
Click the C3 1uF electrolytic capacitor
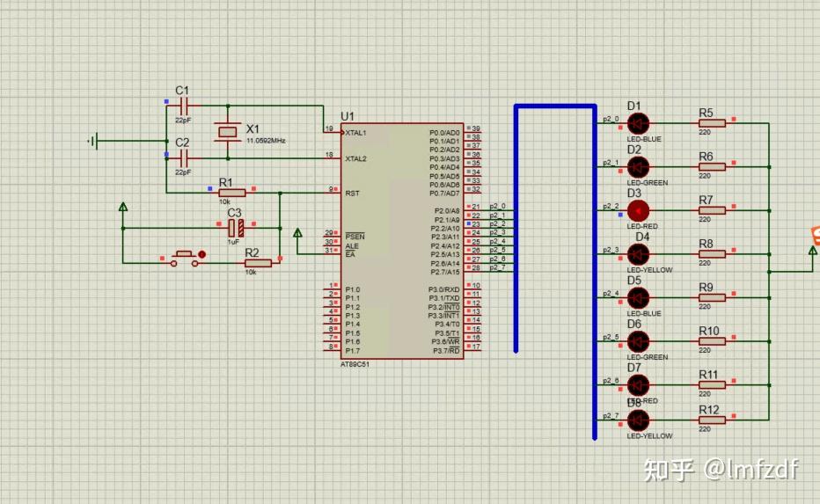pyautogui.click(x=237, y=228)
